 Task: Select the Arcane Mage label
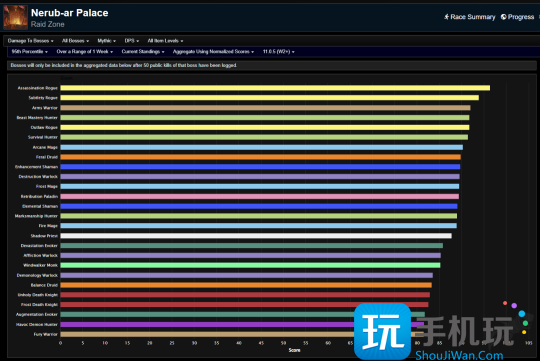click(45, 147)
